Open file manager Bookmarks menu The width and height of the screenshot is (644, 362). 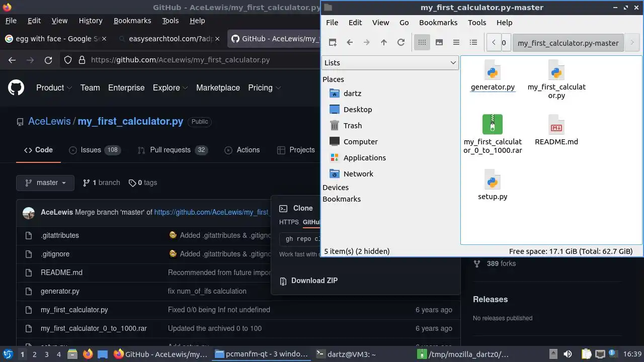click(x=438, y=22)
